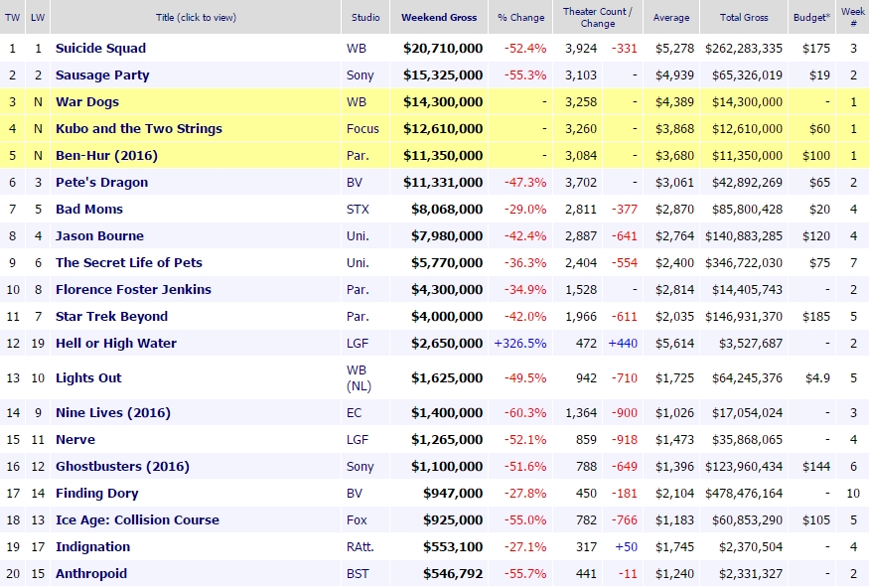Sort by the Budget* column header

point(812,17)
